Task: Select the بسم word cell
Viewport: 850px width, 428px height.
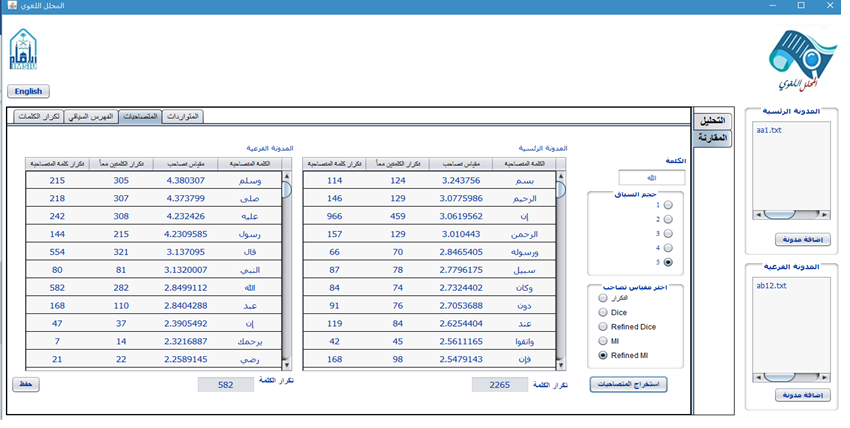Action: tap(524, 180)
